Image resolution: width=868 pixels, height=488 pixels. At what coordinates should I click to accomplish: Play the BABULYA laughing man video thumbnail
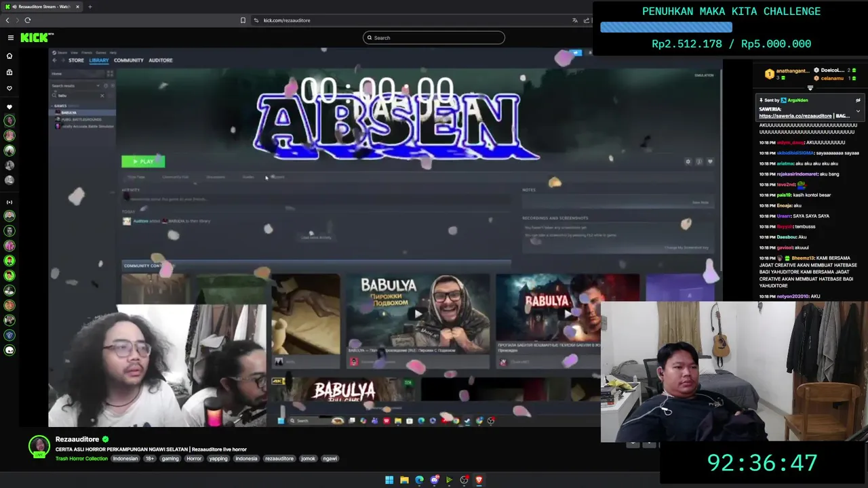(418, 313)
